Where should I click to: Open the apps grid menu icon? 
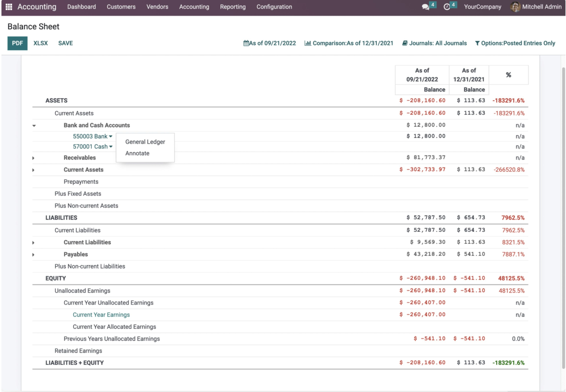[9, 7]
